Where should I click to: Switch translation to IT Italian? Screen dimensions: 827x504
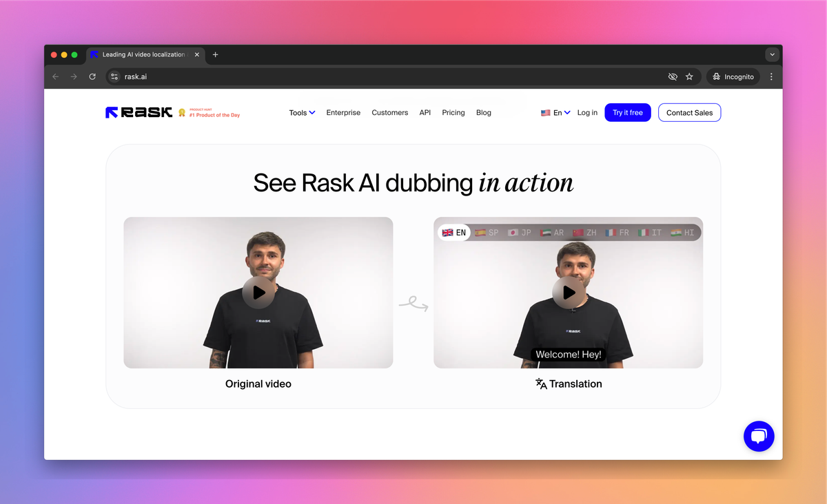coord(650,233)
